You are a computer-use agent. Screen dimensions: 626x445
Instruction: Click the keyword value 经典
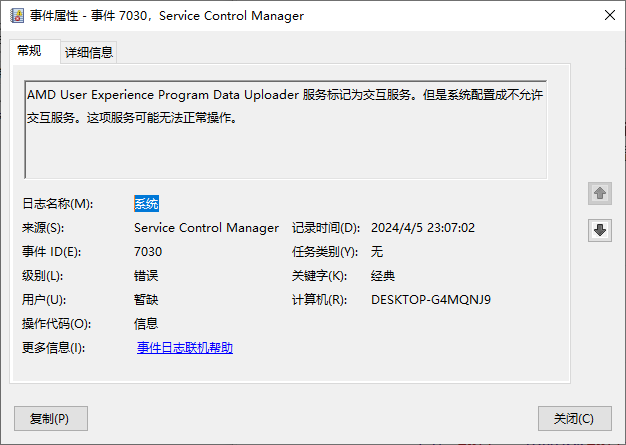pyautogui.click(x=383, y=276)
